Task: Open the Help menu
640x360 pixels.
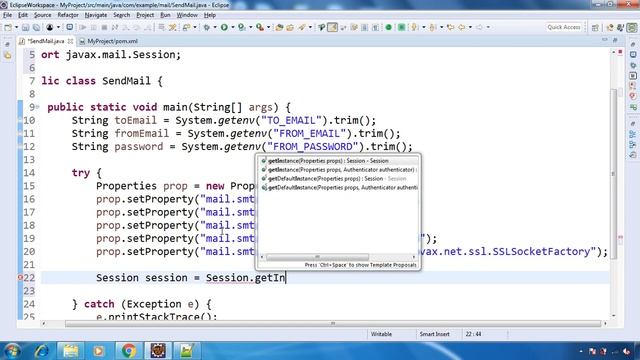Action: click(x=210, y=15)
